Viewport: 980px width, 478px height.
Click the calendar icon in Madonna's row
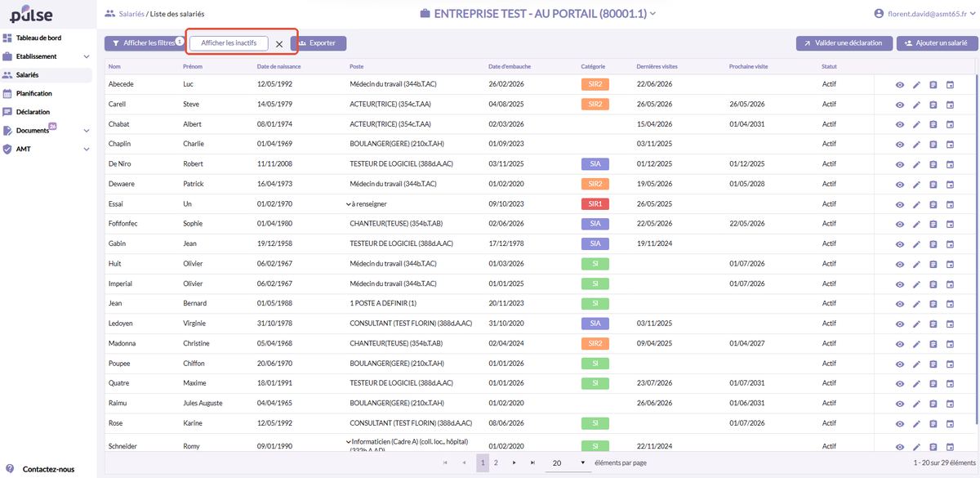tap(950, 344)
